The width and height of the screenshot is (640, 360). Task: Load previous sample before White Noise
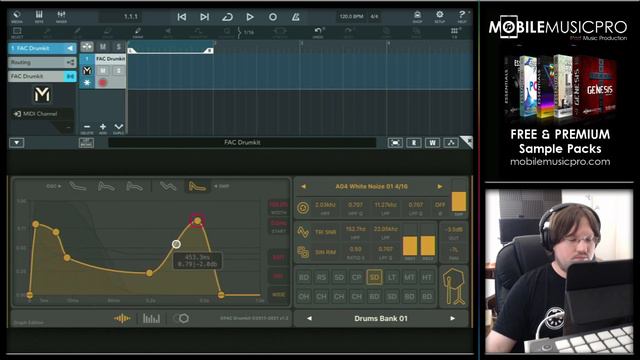click(303, 187)
